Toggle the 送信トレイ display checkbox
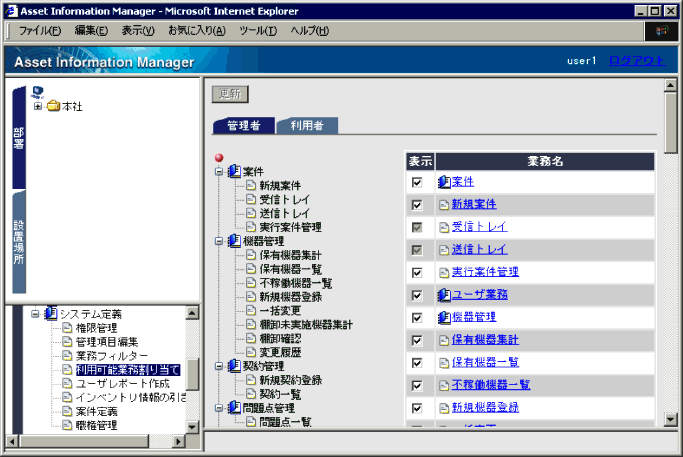The width and height of the screenshot is (683, 457). pyautogui.click(x=417, y=250)
